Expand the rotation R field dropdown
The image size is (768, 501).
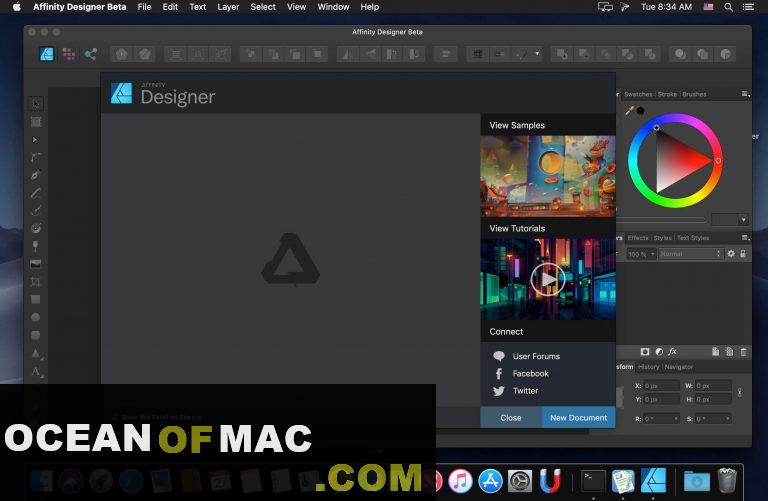(676, 419)
